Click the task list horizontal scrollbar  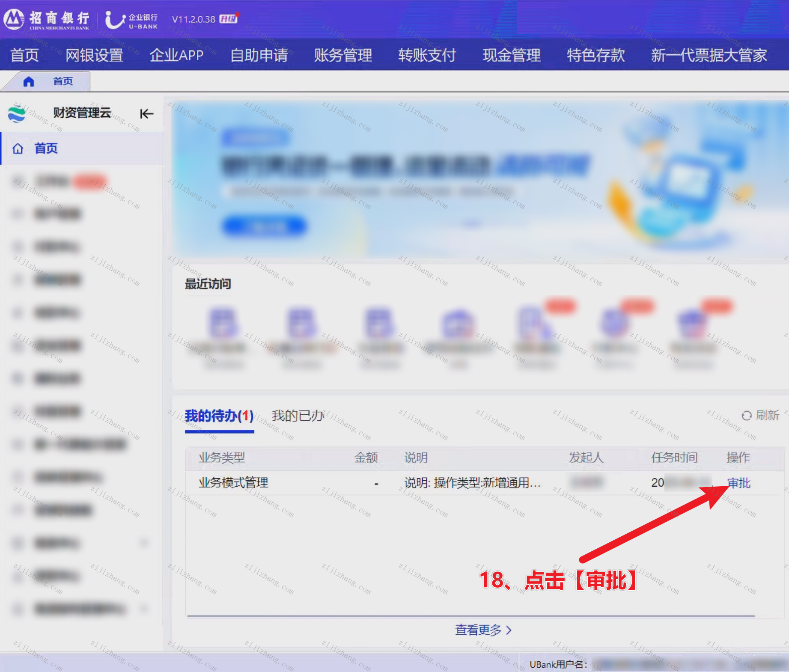coord(471,616)
